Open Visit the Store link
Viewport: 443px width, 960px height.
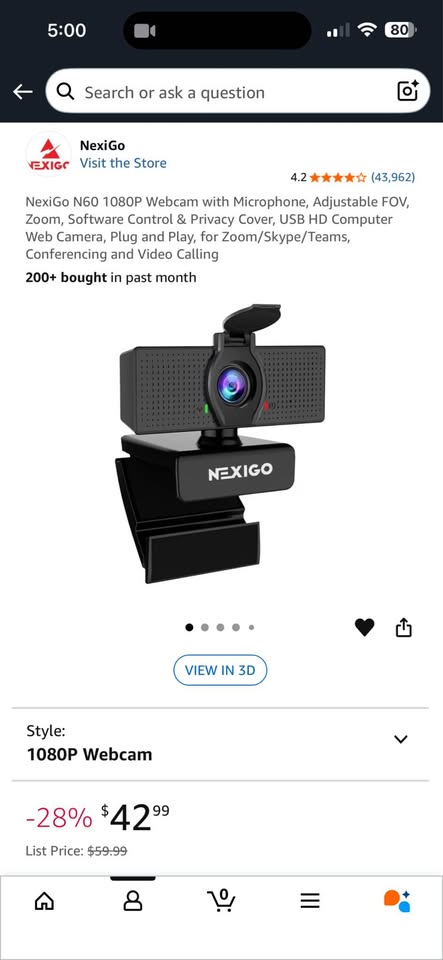point(123,163)
